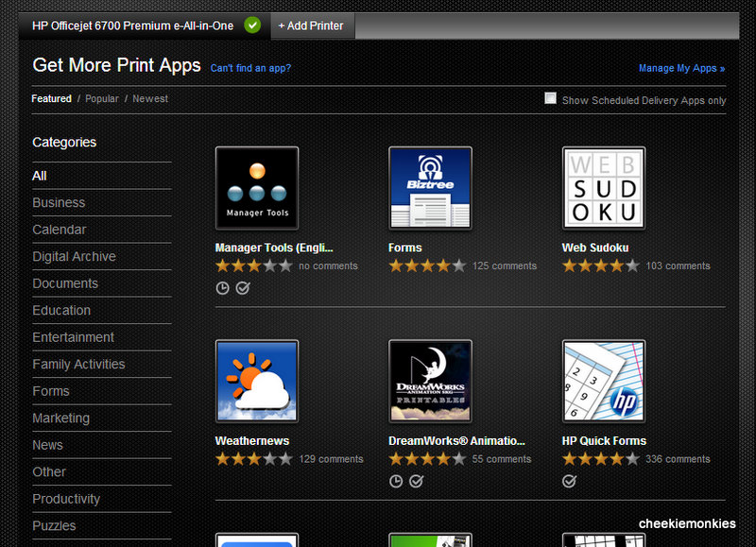Select the Forms category in sidebar
The width and height of the screenshot is (756, 547).
coord(102,392)
